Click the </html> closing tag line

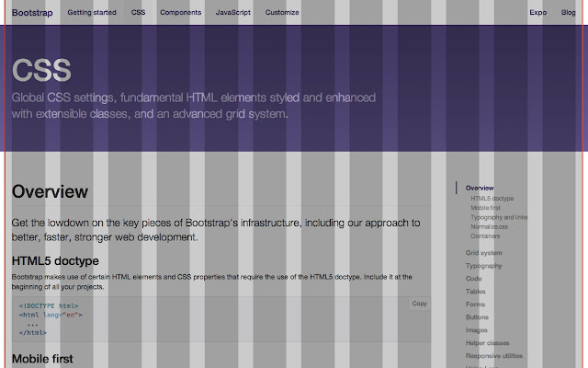33,333
